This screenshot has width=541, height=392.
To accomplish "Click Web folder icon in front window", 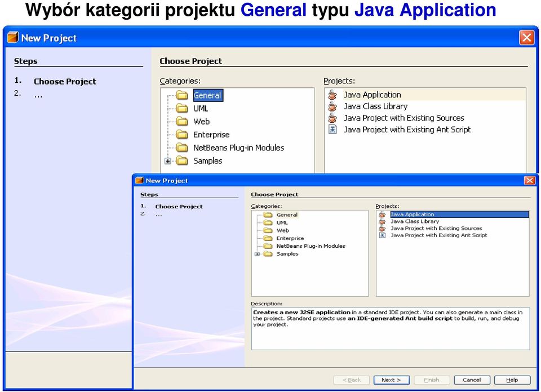I will (x=268, y=230).
